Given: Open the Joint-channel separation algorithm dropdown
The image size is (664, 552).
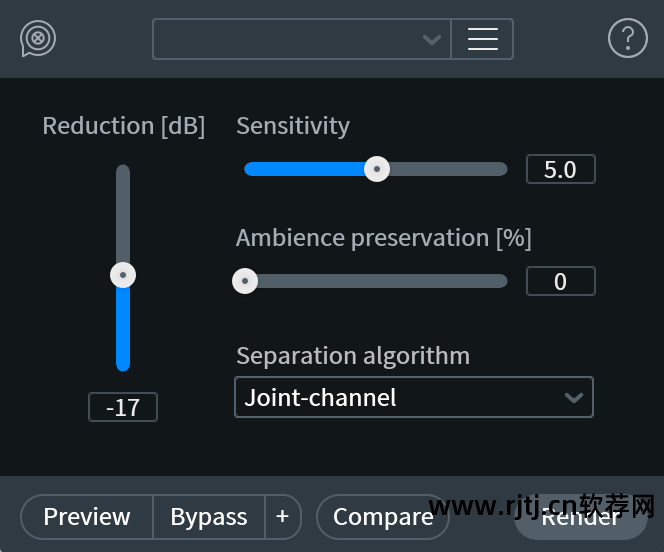Looking at the screenshot, I should pos(413,397).
